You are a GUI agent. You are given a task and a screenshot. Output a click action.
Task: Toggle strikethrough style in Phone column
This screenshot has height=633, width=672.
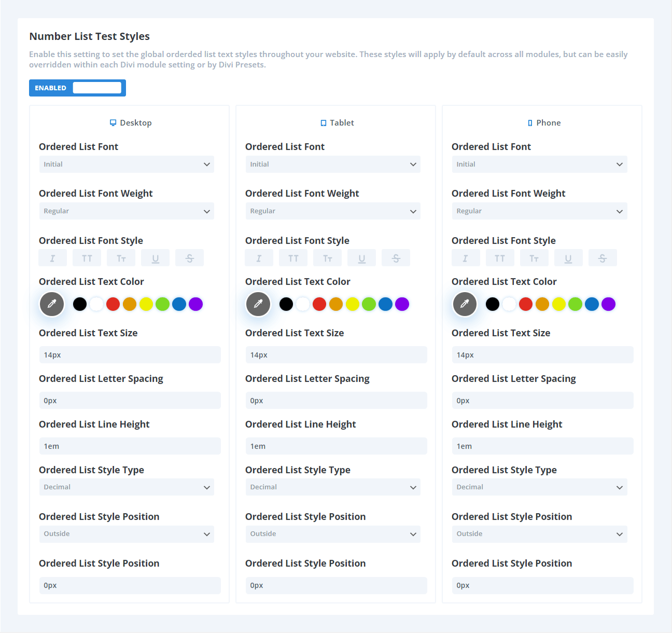(x=603, y=258)
